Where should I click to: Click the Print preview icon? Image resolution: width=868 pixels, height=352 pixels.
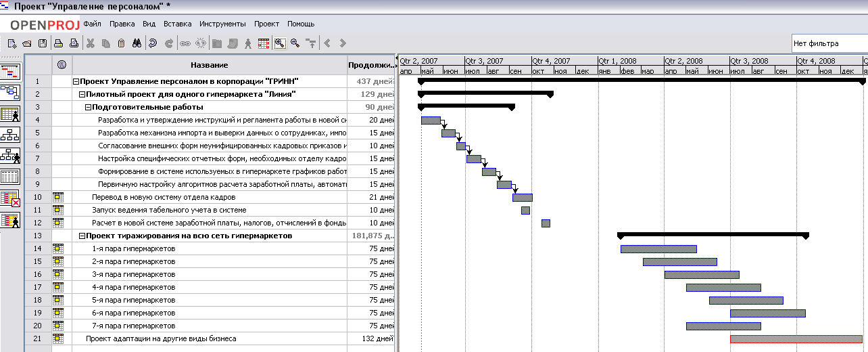point(74,43)
